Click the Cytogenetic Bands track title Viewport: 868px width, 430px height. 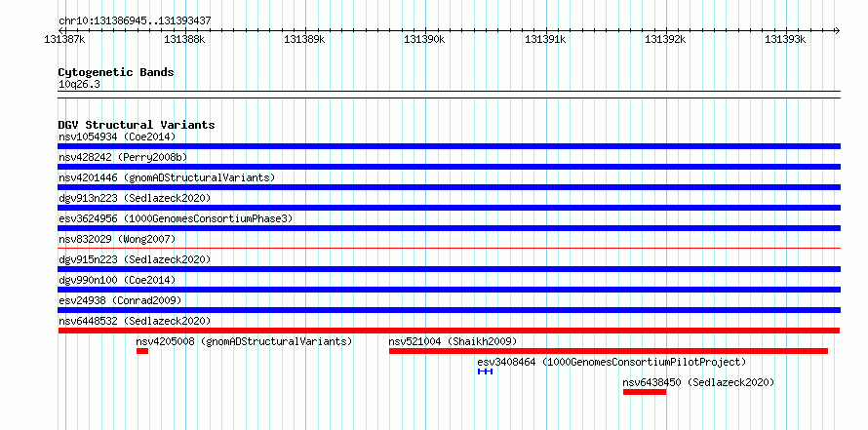(x=116, y=72)
